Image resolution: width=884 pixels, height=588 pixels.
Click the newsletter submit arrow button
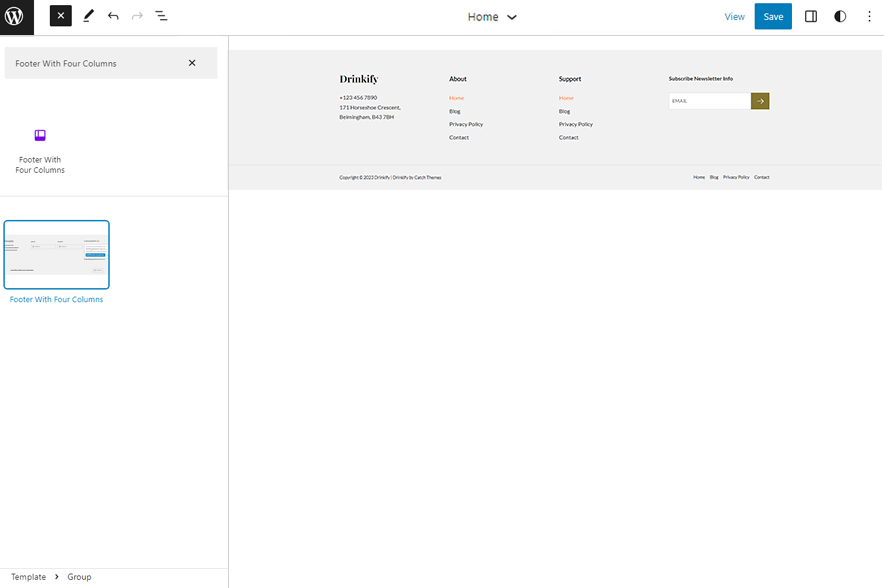click(x=760, y=100)
